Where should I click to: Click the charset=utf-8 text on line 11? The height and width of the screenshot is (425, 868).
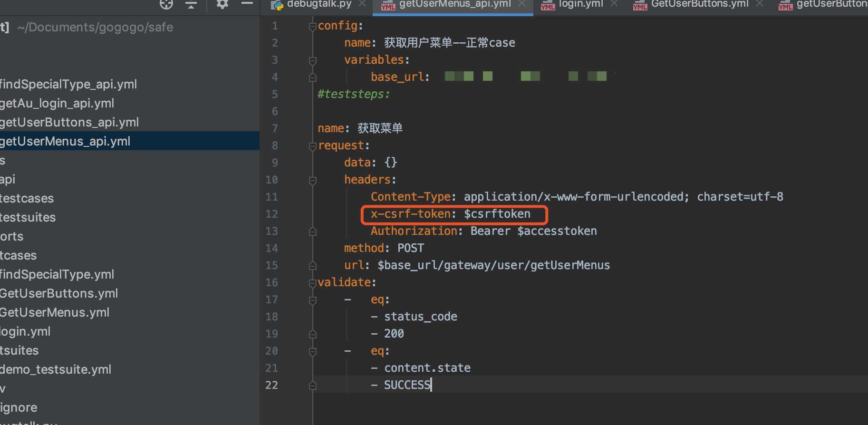click(x=740, y=197)
